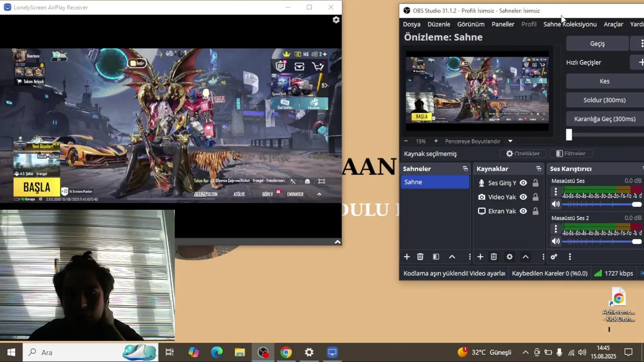Click Soldur (300ms) transition button
The height and width of the screenshot is (362, 644).
coord(605,100)
